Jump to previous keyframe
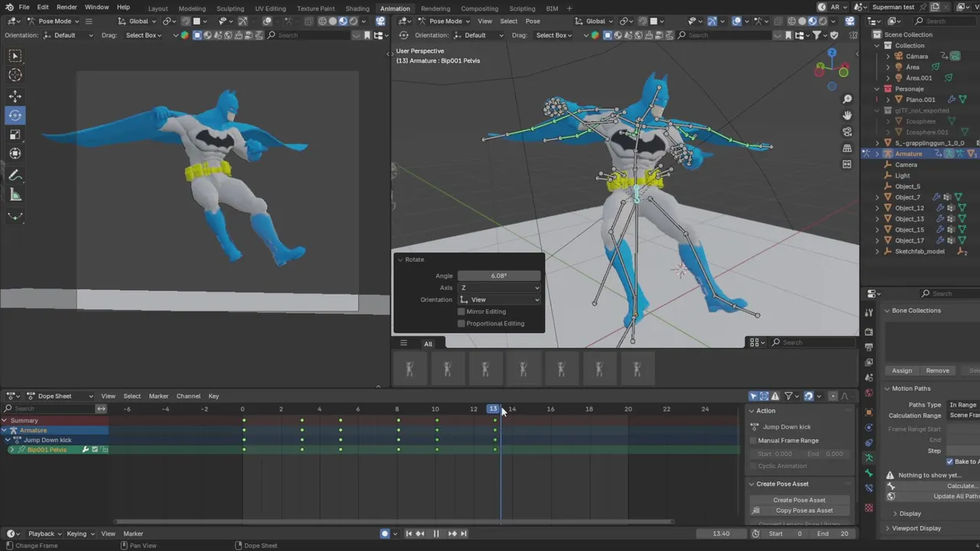Viewport: 980px width, 551px height. point(420,533)
